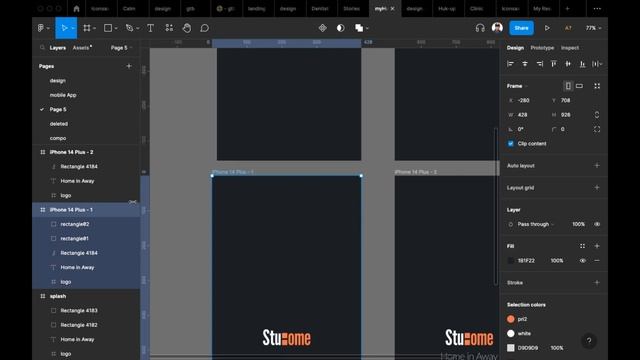Switch to the Assets tab
640x360 pixels.
[82, 48]
